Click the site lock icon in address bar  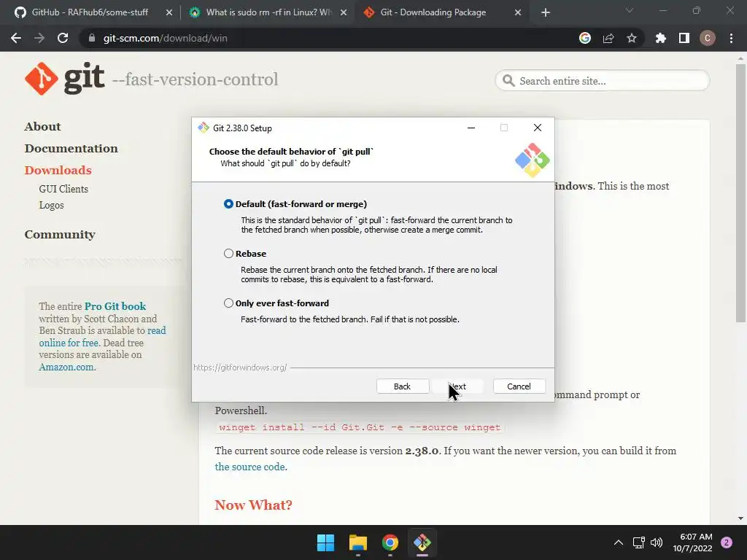point(92,38)
